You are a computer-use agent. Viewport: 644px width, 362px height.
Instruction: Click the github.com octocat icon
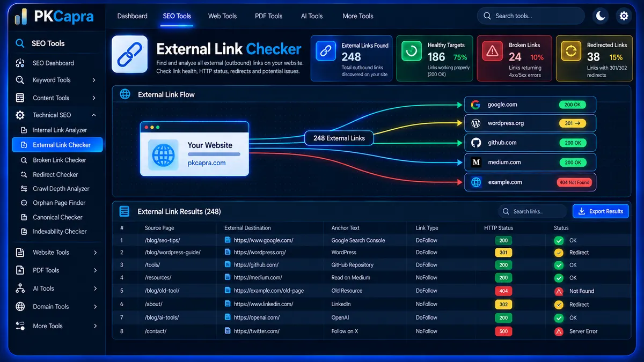click(x=475, y=143)
